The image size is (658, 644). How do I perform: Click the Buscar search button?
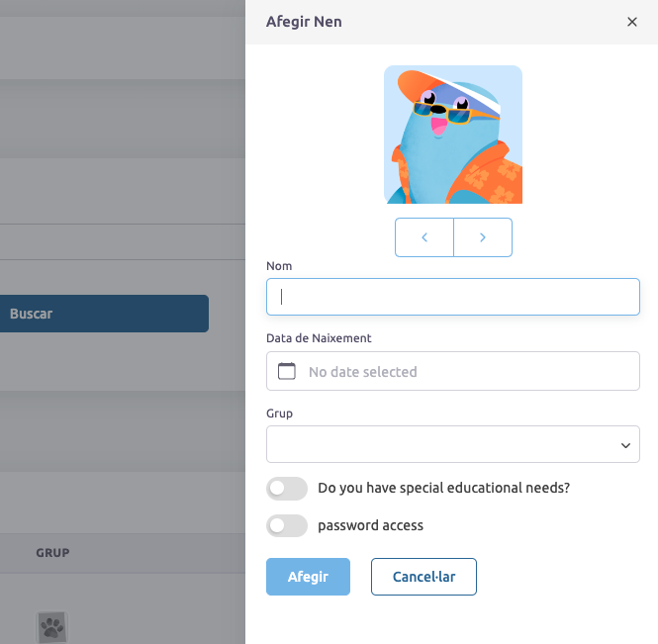coord(104,314)
